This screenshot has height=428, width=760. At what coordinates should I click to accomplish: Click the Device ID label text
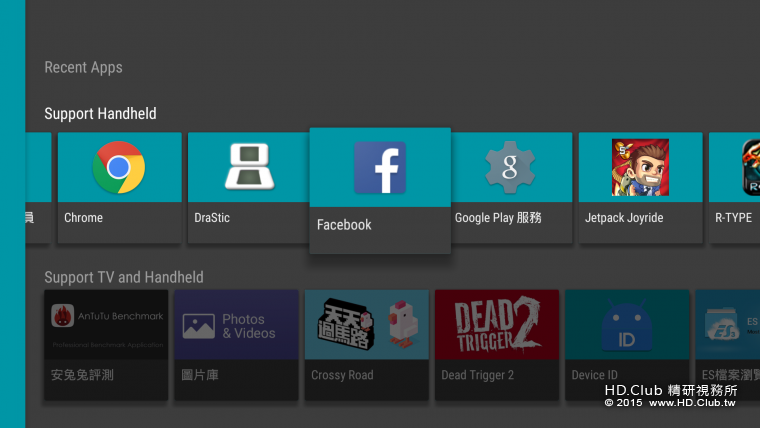594,375
